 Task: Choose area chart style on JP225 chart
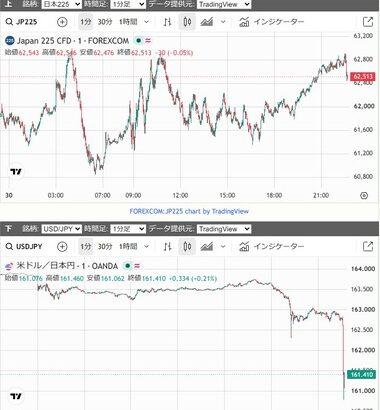pyautogui.click(x=207, y=22)
